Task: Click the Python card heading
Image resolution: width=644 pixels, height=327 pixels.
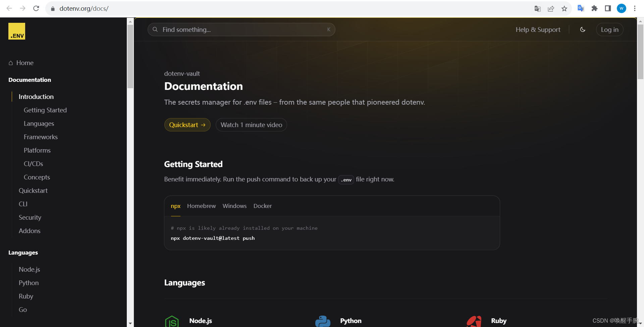Action: [351, 321]
